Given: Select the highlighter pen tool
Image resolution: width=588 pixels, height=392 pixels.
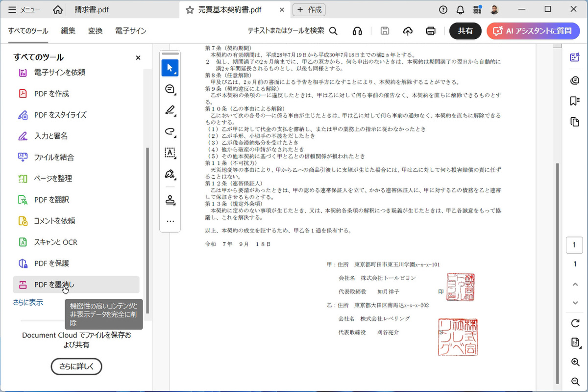Looking at the screenshot, I should 170,110.
